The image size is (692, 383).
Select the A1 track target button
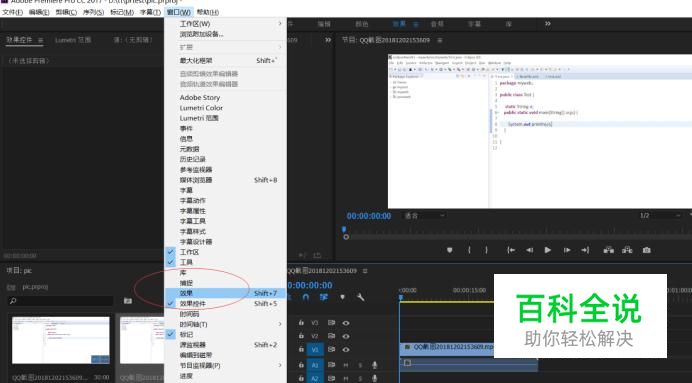pos(315,365)
